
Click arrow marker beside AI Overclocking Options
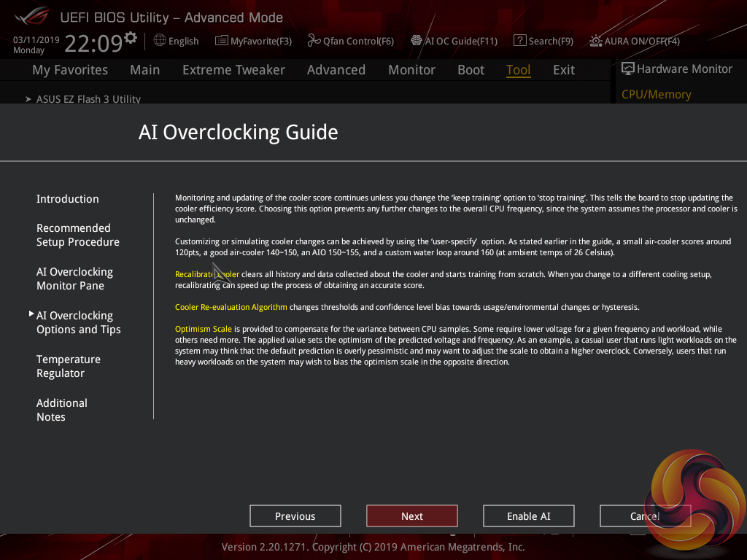31,314
